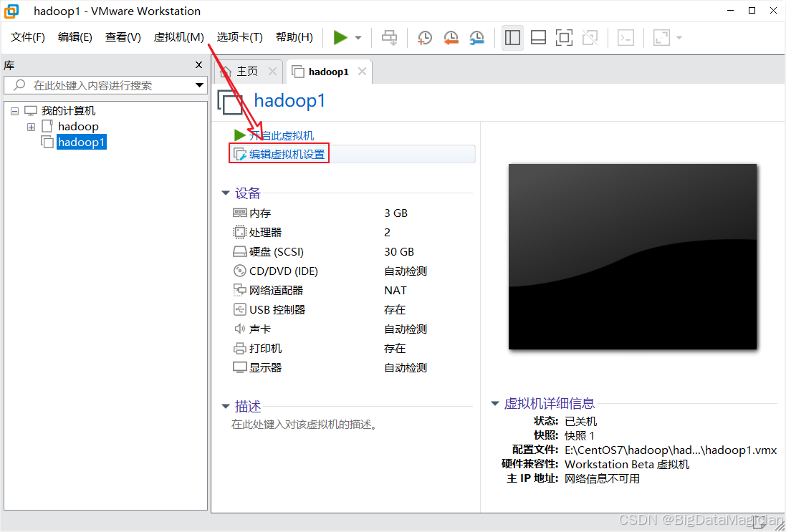This screenshot has width=786, height=532.
Task: Revert to snapshot using the toolbar icon
Action: click(451, 37)
